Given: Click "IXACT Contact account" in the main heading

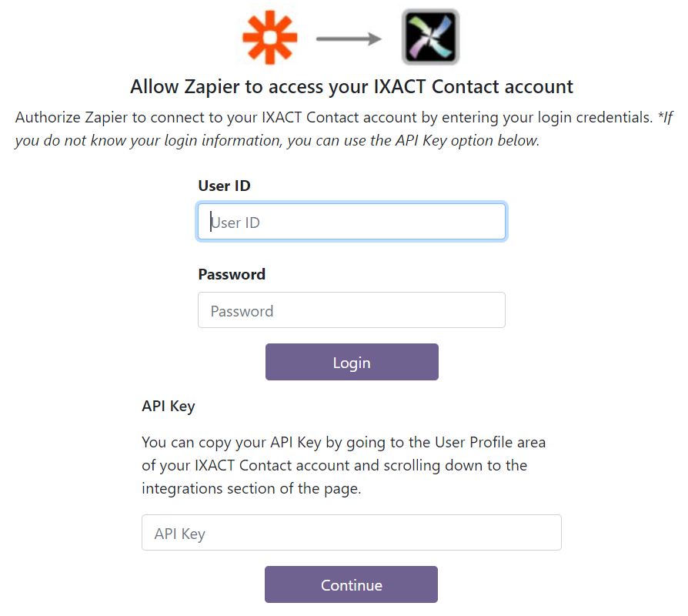Looking at the screenshot, I should tap(473, 86).
